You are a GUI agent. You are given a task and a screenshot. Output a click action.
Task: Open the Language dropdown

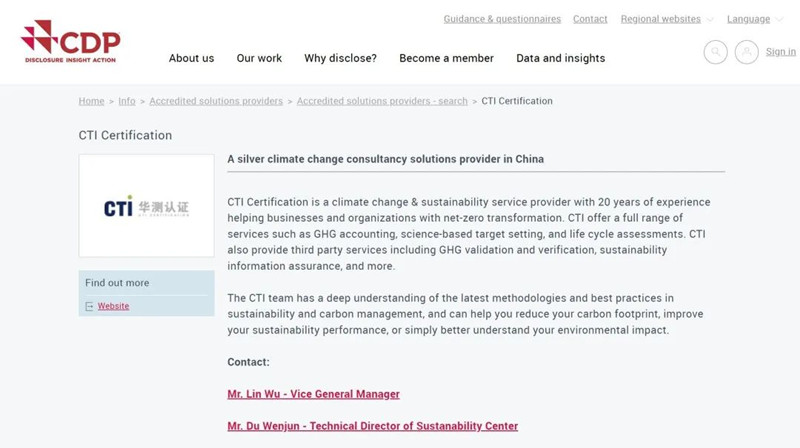(x=755, y=19)
